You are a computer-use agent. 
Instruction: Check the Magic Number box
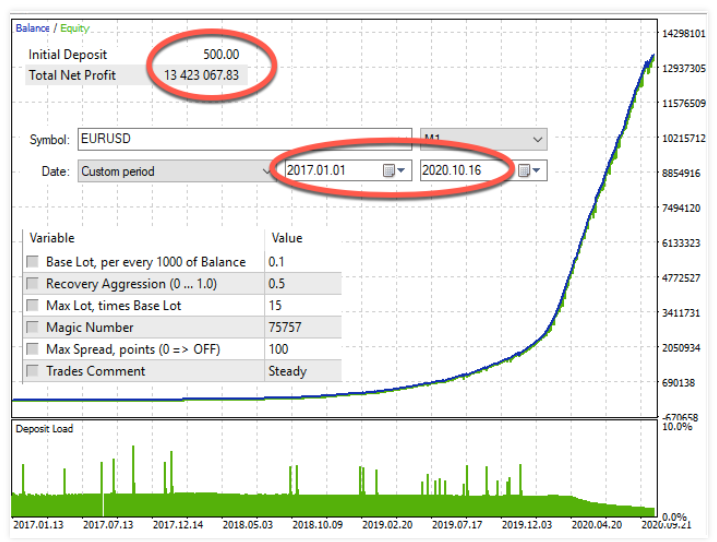tap(32, 327)
